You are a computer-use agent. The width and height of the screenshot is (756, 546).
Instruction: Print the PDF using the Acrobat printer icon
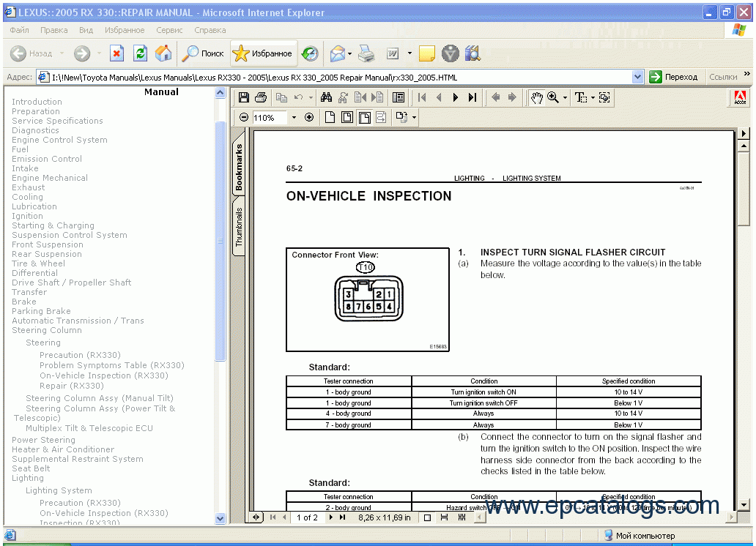[261, 97]
